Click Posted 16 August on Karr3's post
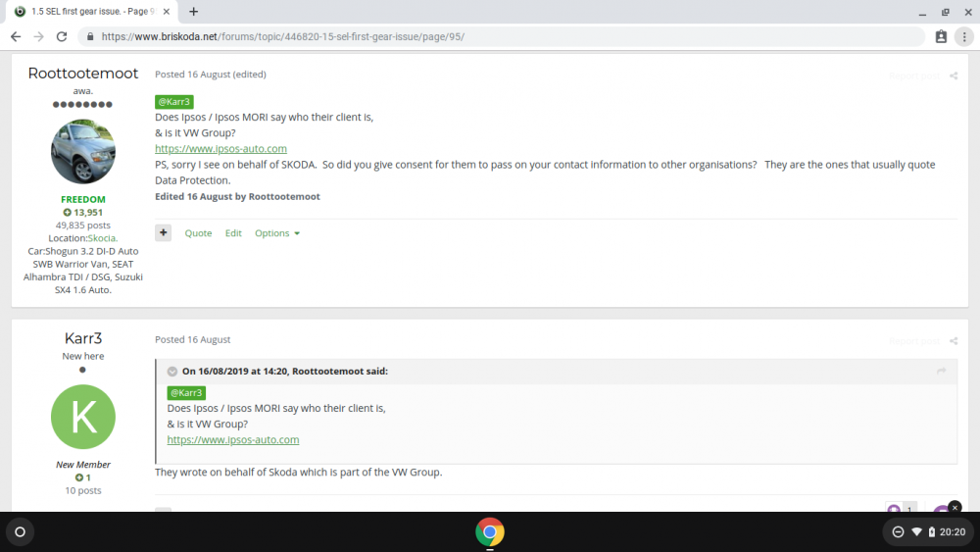 click(192, 339)
